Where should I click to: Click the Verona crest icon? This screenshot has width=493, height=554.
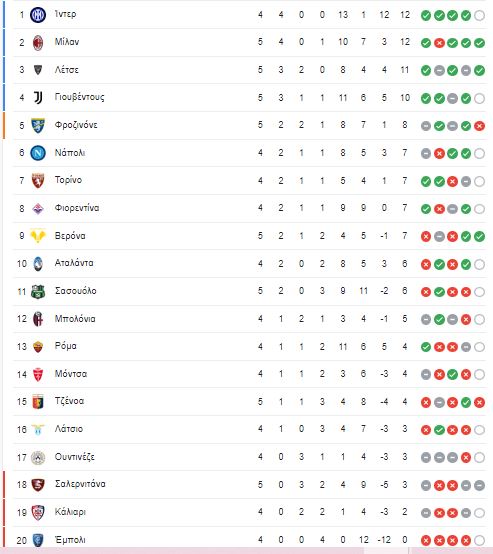point(38,236)
